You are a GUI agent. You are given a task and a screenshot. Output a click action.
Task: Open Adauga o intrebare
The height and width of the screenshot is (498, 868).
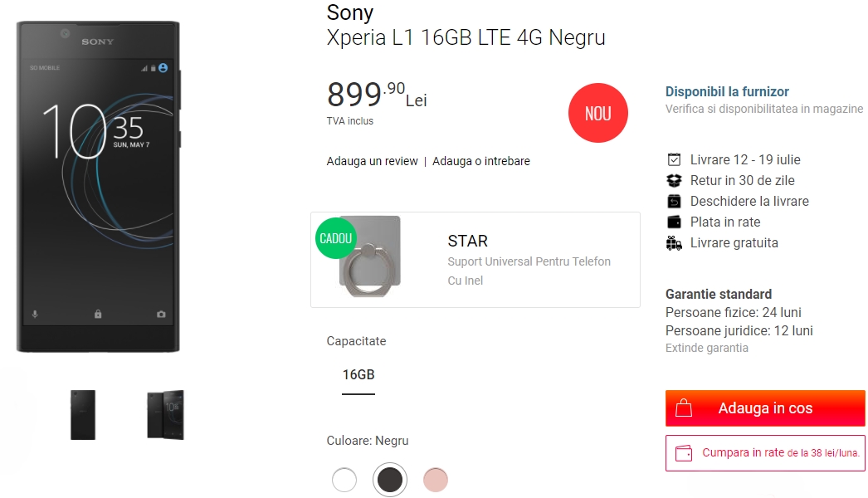[480, 160]
